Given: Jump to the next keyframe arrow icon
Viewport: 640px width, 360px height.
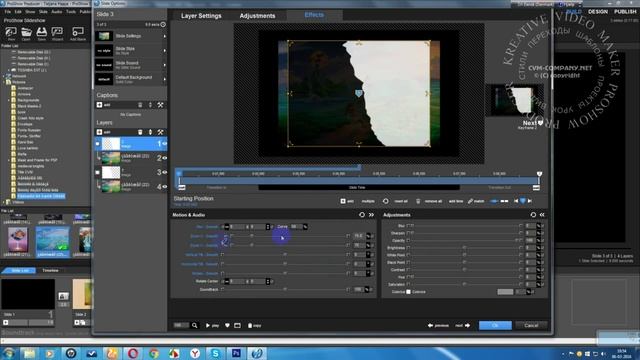Looking at the screenshot, I should point(530,201).
